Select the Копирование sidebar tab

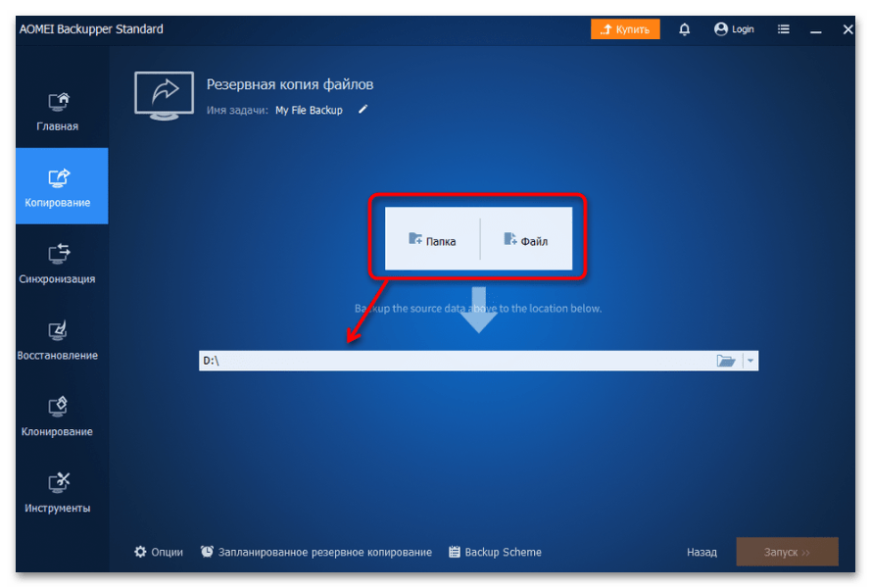[x=62, y=186]
